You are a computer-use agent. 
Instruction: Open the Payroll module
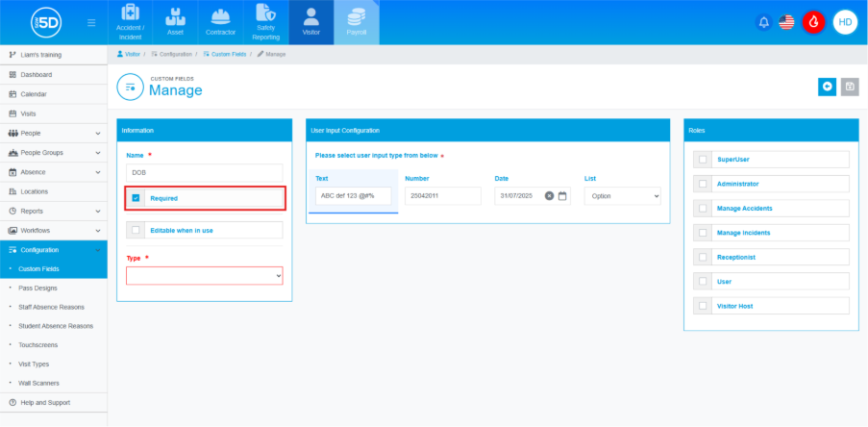click(x=357, y=22)
